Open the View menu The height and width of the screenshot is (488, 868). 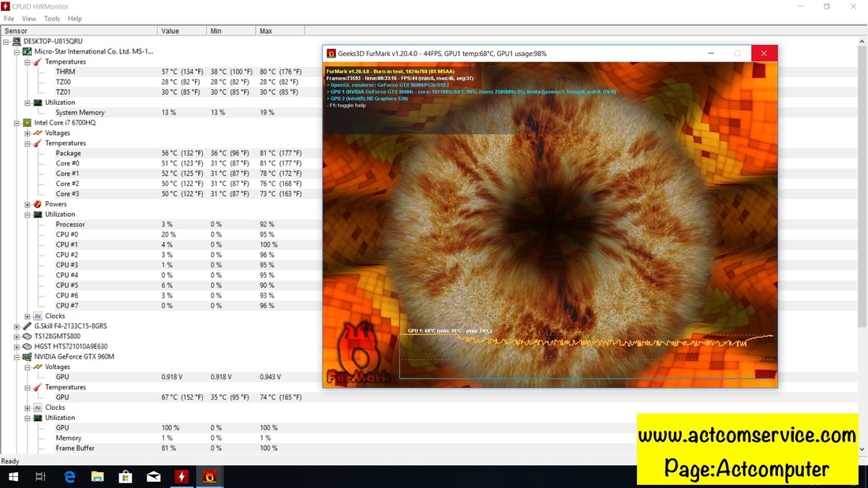[x=28, y=19]
